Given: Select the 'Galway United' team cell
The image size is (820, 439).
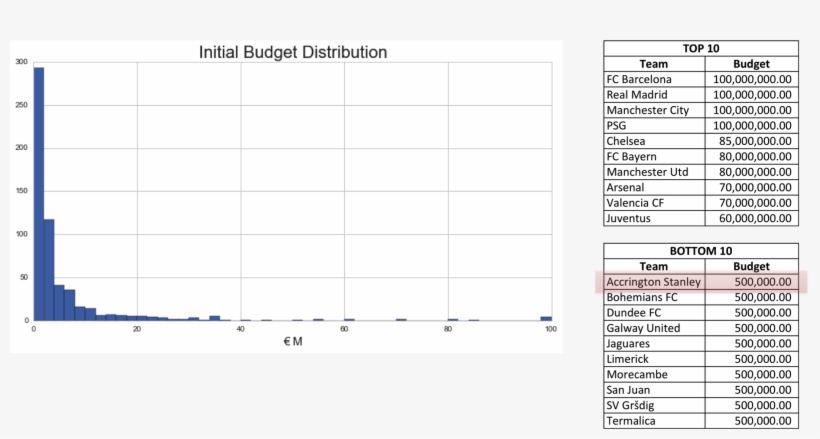Looking at the screenshot, I should [654, 328].
